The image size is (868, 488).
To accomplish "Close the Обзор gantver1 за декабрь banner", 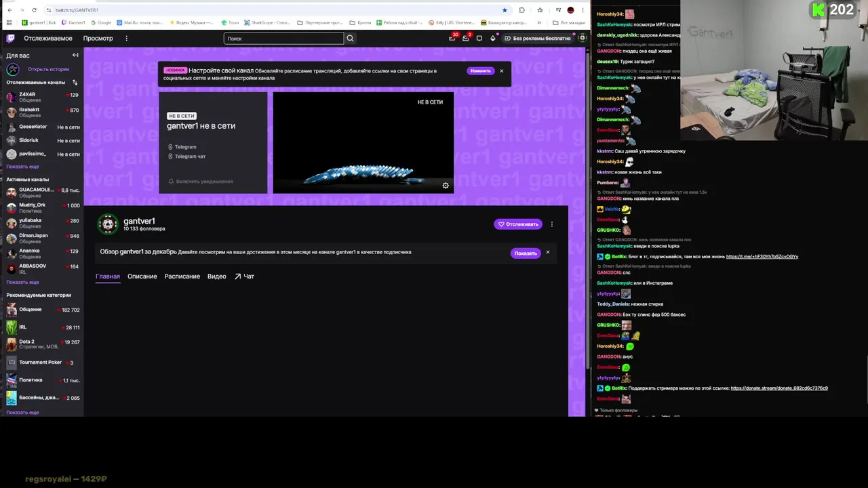I will (548, 252).
